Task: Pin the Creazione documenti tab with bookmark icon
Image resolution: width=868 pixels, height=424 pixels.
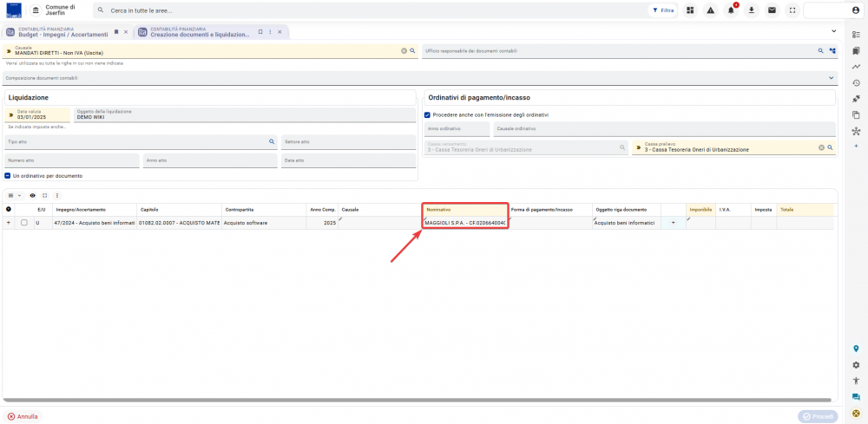Action: click(260, 32)
